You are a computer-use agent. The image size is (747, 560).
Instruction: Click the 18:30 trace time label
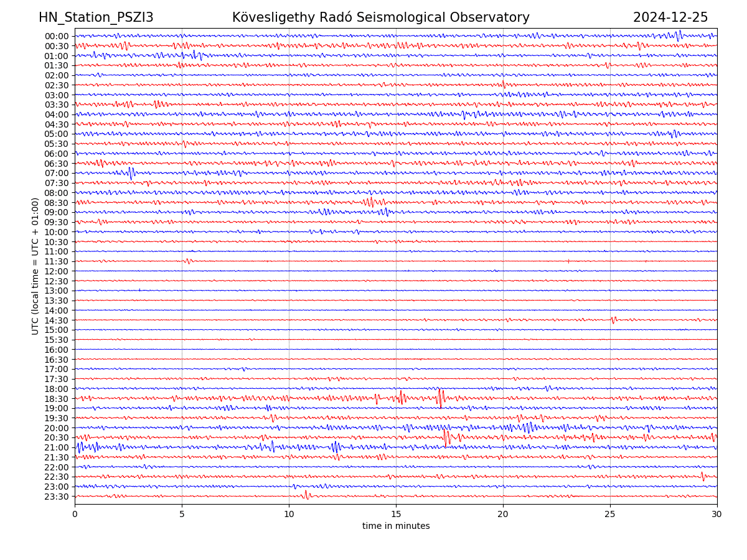click(56, 399)
